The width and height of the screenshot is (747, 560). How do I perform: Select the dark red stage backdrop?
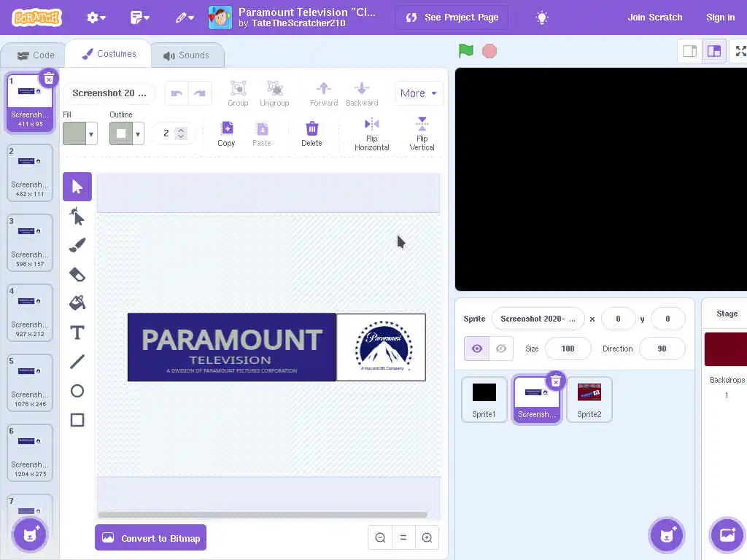(x=726, y=349)
